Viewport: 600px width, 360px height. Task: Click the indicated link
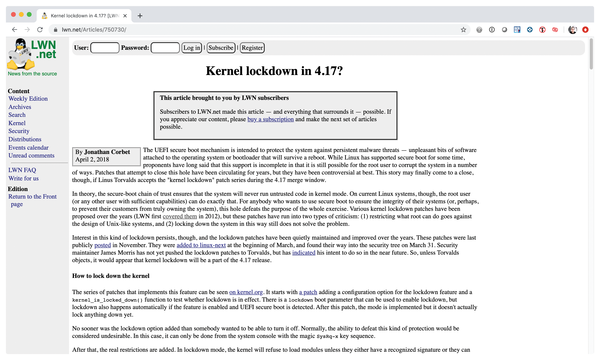pos(304,253)
